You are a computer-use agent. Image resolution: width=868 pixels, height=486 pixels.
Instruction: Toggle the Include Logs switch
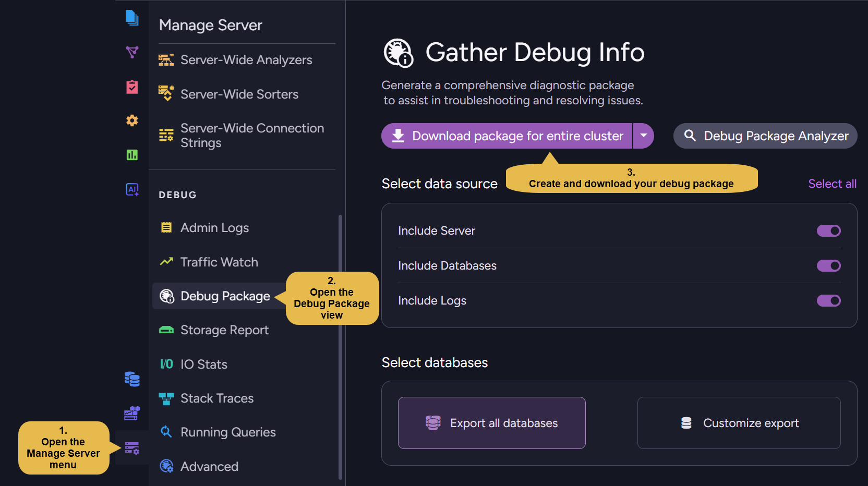[828, 300]
